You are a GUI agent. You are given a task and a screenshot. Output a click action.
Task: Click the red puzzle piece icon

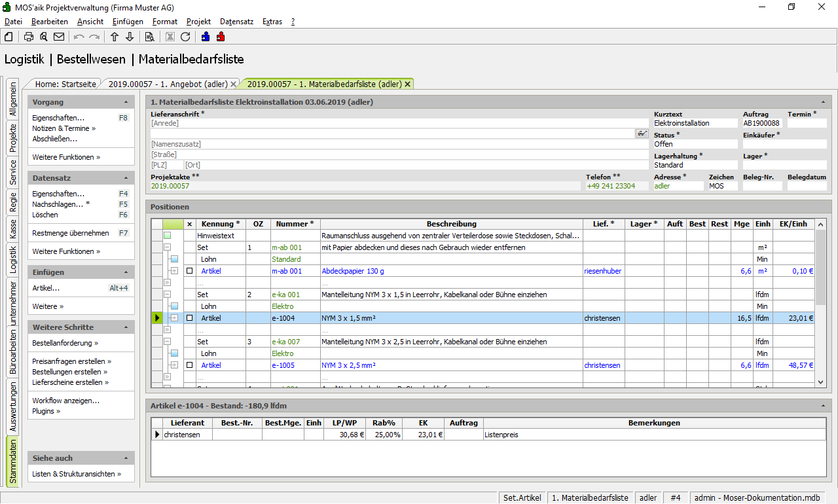click(221, 37)
